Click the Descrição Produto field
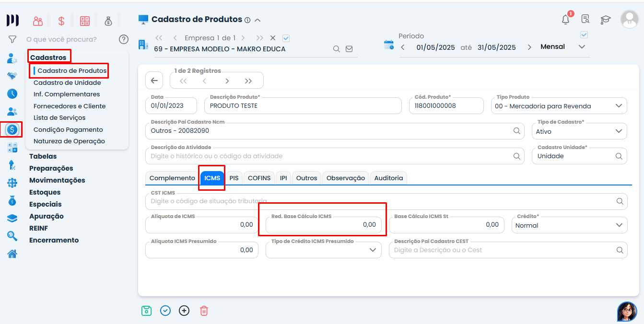Viewport: 644px width, 324px height. (303, 106)
